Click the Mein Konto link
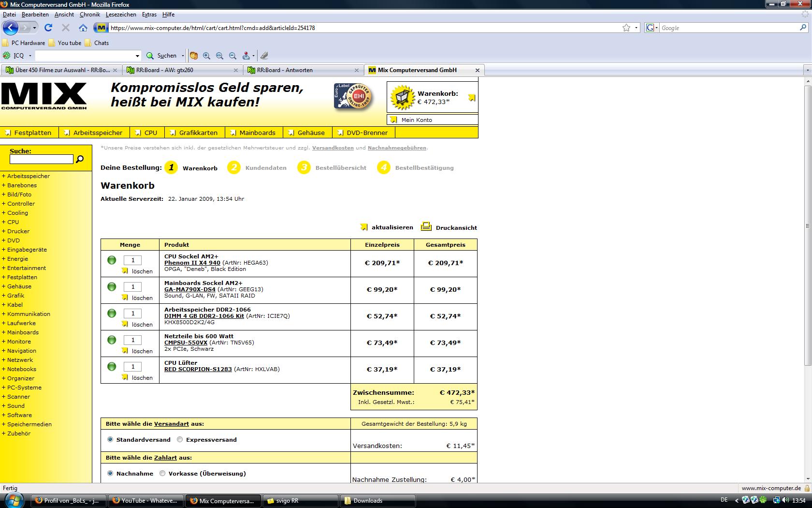The width and height of the screenshot is (812, 508). click(417, 120)
